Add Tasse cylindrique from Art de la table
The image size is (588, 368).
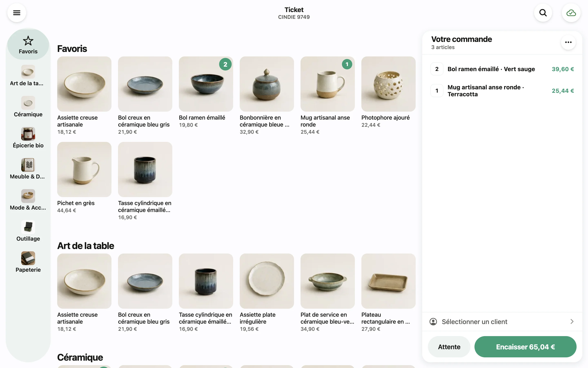click(x=206, y=293)
